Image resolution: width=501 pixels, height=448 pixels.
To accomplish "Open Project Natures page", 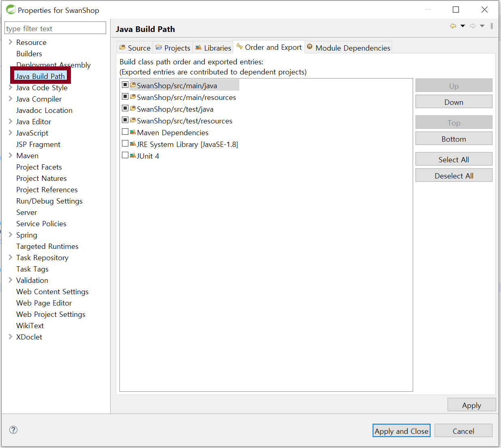I will click(41, 178).
